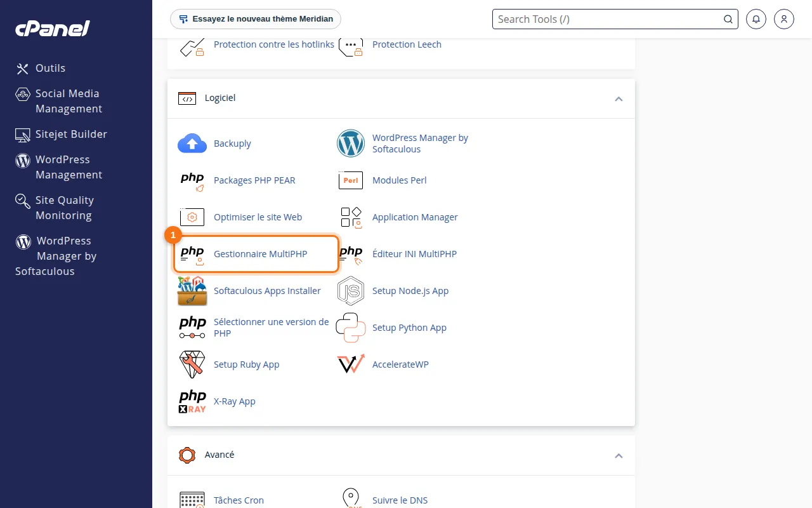Click the Optimiser le site Web icon
This screenshot has height=508, width=812.
click(x=192, y=217)
